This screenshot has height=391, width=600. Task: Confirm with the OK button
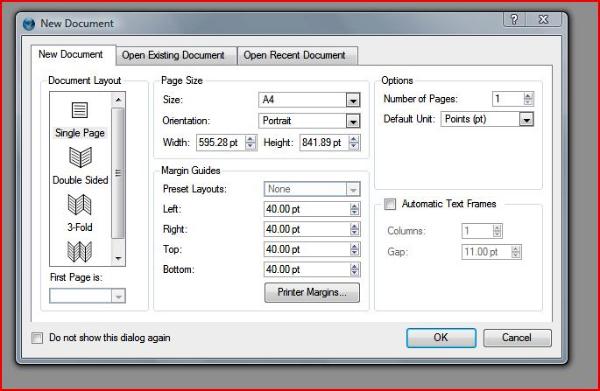click(441, 338)
